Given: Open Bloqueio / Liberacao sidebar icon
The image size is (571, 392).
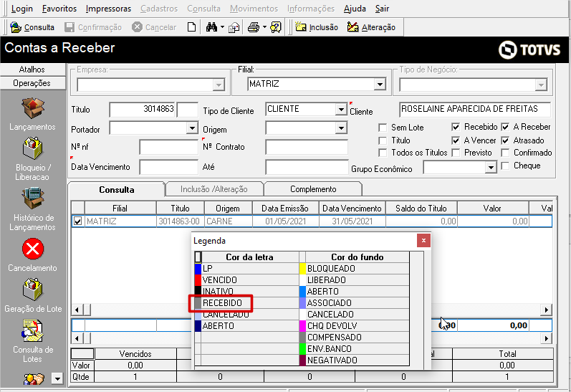Looking at the screenshot, I should pyautogui.click(x=32, y=148).
